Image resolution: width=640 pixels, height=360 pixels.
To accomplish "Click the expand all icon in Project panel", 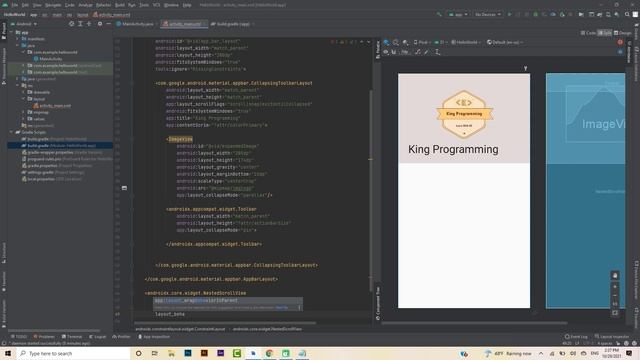I will point(80,24).
